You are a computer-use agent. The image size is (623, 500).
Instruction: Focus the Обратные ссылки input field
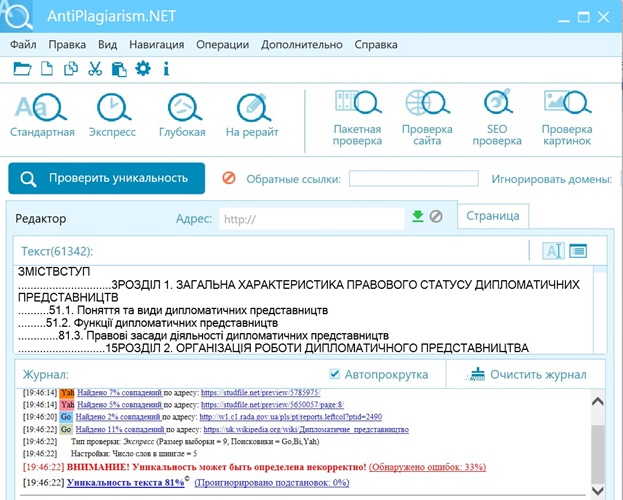414,178
